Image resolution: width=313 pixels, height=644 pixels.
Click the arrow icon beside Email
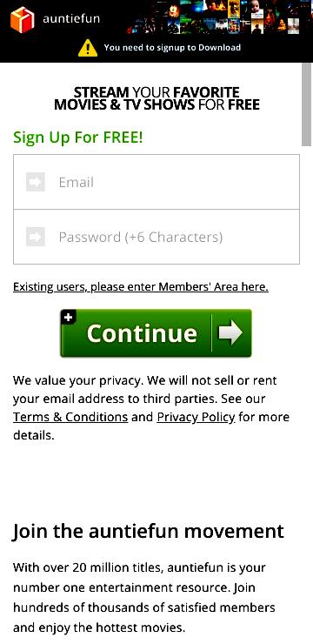click(x=36, y=182)
